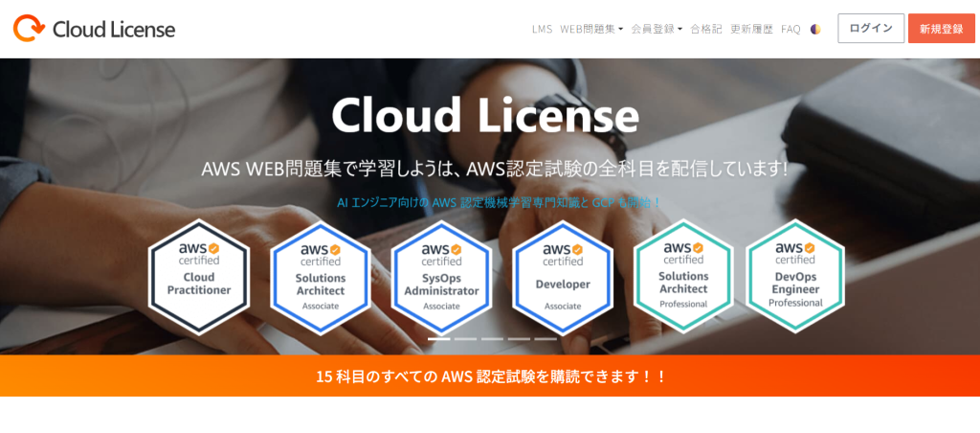Open the FAQ page

click(791, 29)
